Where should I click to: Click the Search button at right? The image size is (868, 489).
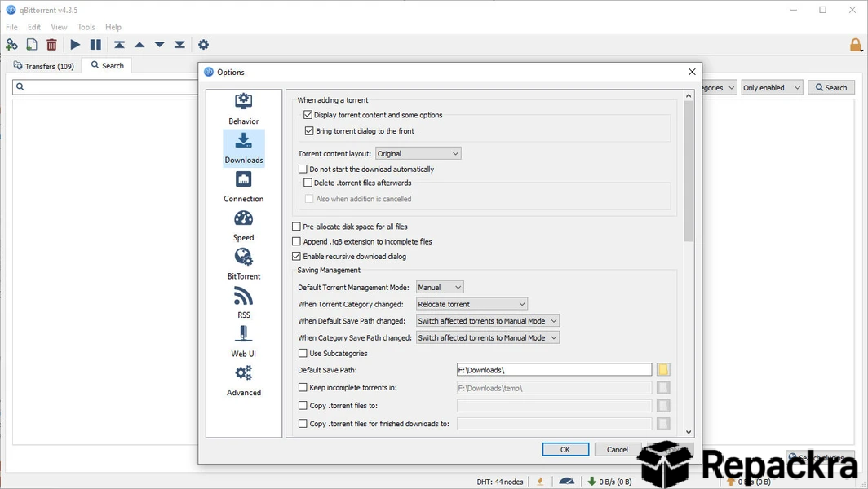coord(831,87)
